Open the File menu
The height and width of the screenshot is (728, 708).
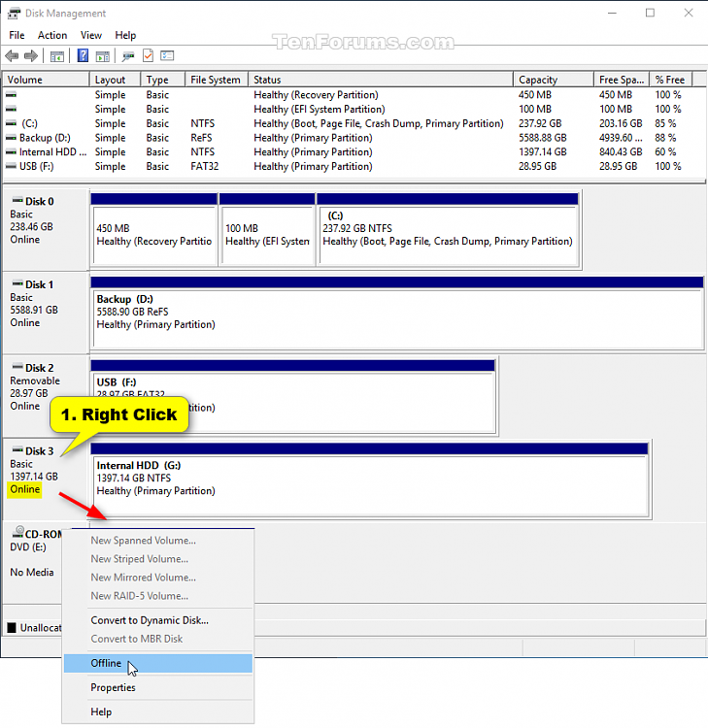[x=17, y=35]
